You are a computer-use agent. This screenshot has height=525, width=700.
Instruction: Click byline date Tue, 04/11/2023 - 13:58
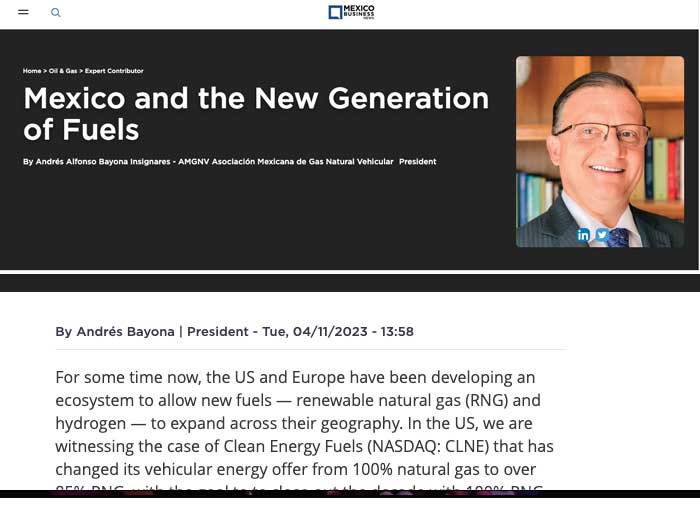click(338, 332)
